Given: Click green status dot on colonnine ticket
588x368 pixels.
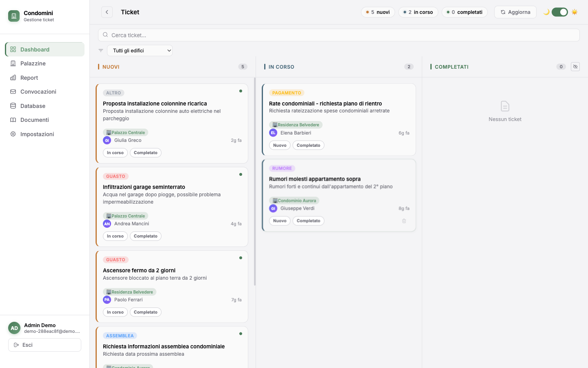Looking at the screenshot, I should (241, 91).
